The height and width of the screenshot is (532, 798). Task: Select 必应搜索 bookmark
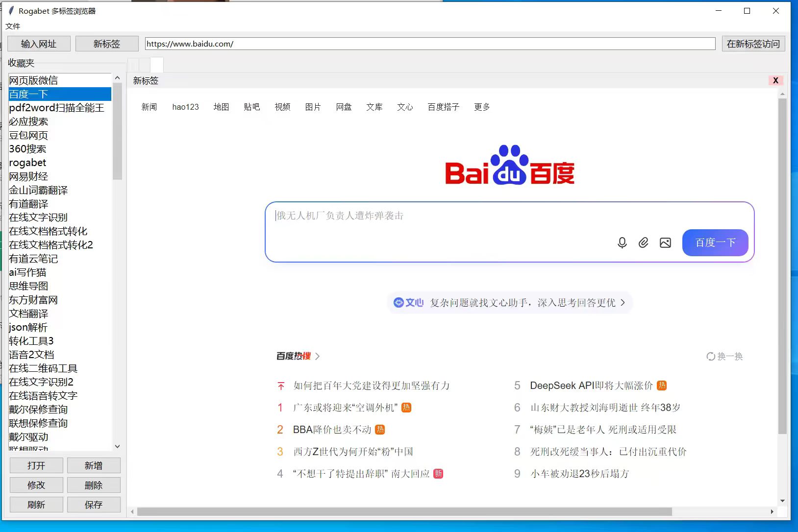[60, 121]
